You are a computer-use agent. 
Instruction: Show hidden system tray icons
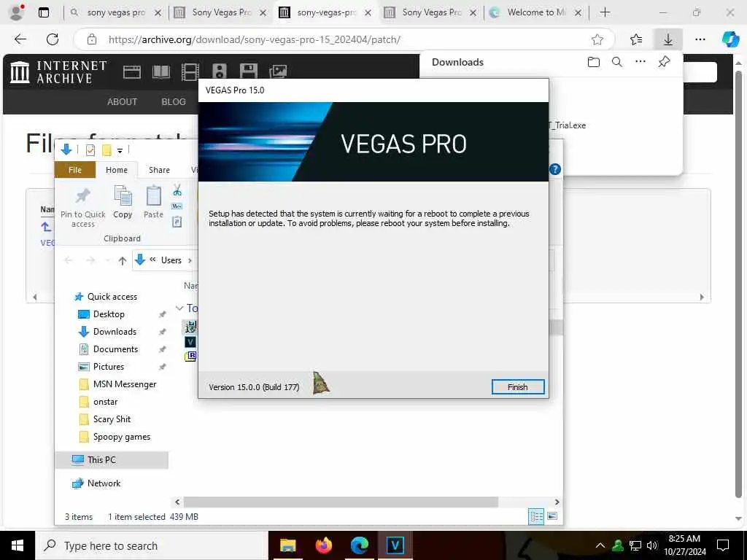(x=600, y=545)
